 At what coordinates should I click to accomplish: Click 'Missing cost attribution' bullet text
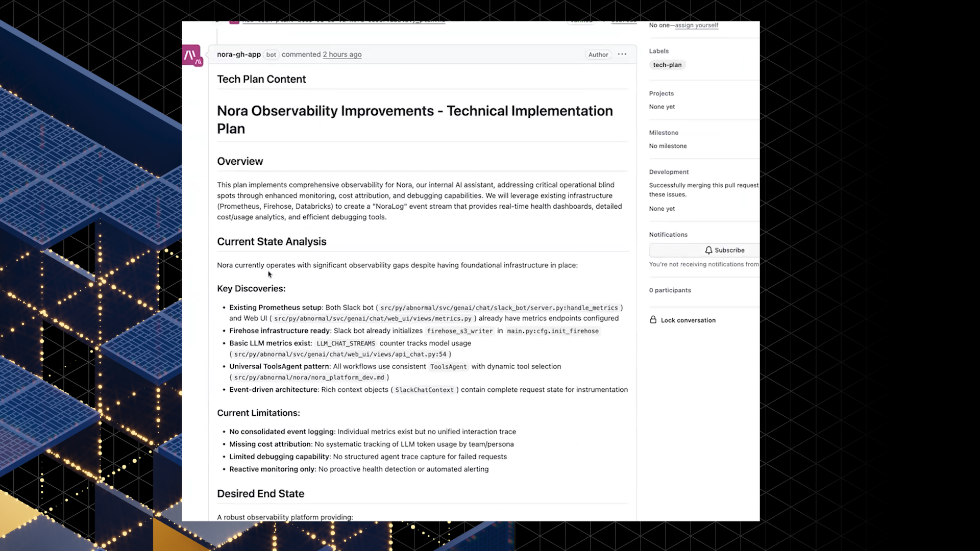coord(270,444)
